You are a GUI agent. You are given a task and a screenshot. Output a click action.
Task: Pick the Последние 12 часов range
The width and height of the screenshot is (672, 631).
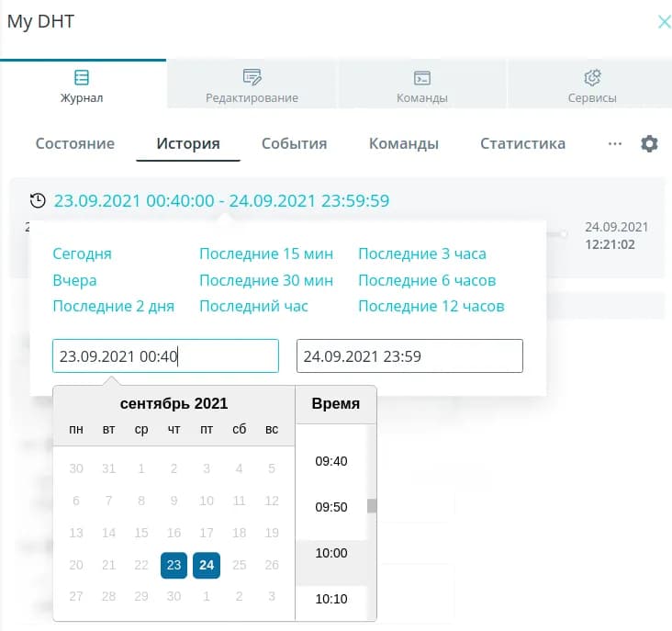(x=431, y=306)
